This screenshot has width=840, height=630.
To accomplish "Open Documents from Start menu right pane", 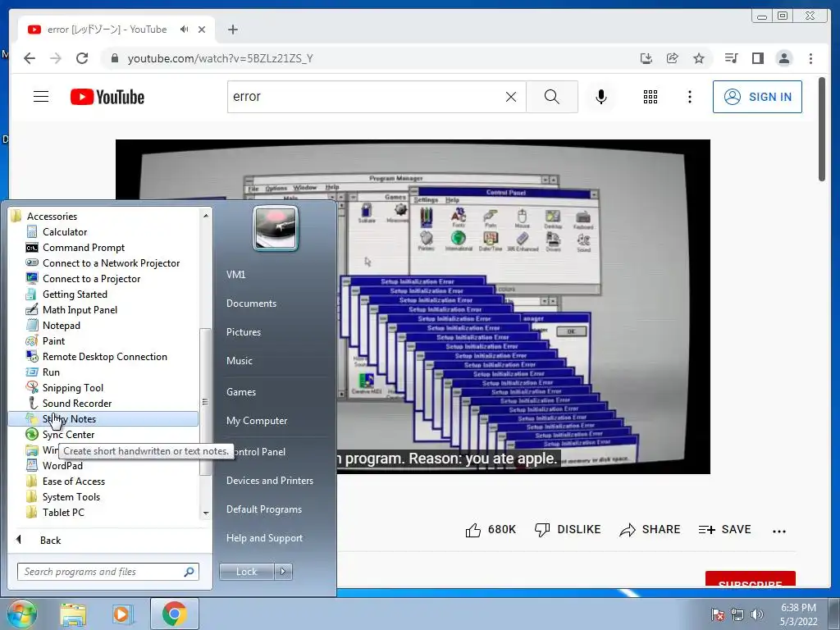I will [251, 304].
